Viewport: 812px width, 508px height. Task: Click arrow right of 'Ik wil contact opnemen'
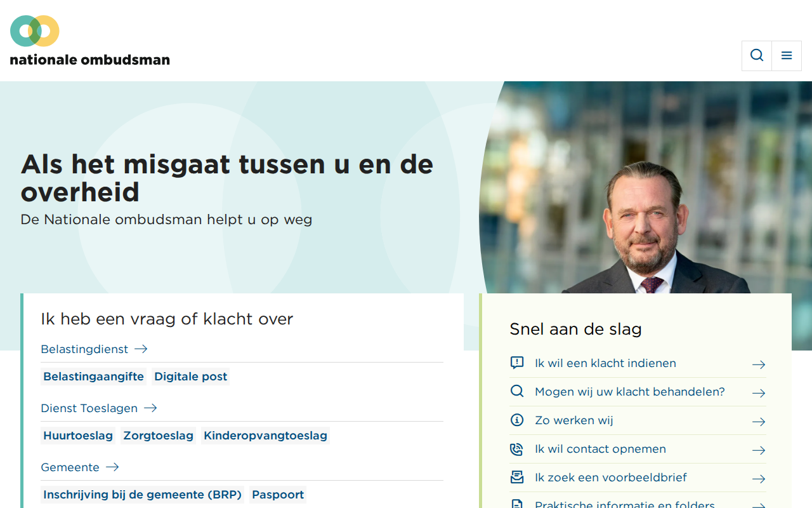point(759,450)
